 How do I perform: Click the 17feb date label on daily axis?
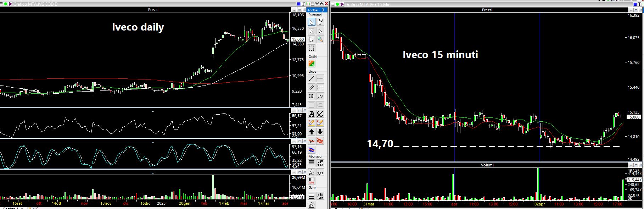click(x=224, y=204)
